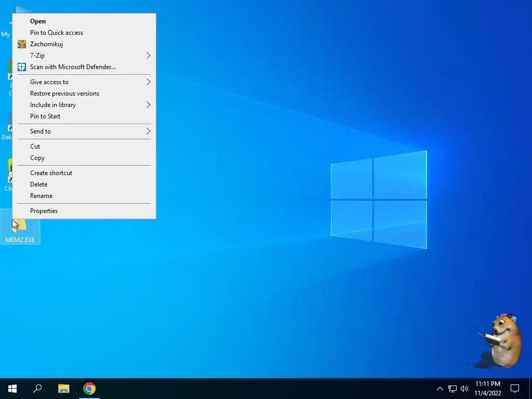Click the hamster icon beside Zachomikuj

[x=22, y=44]
